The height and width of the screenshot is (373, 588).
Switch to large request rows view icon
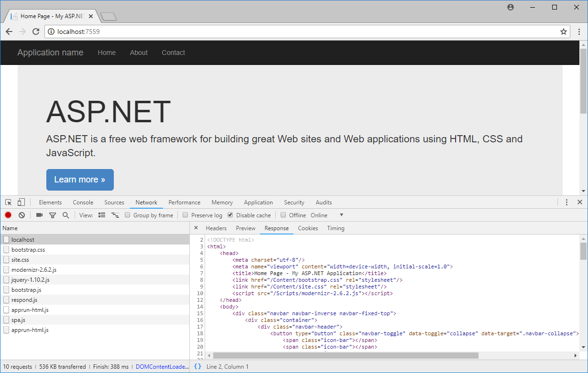[115, 215]
